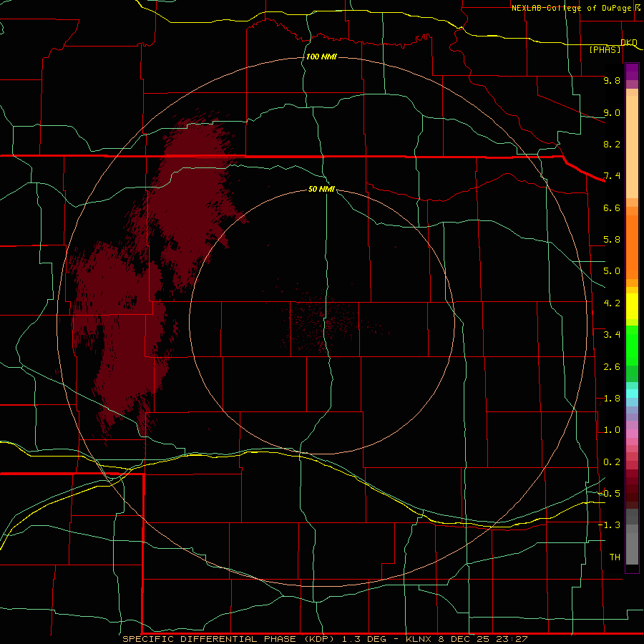Screen dimensions: 644x644
Task: Click the KLNX 8 DEC 25 23:27 timestamp
Action: click(x=467, y=639)
